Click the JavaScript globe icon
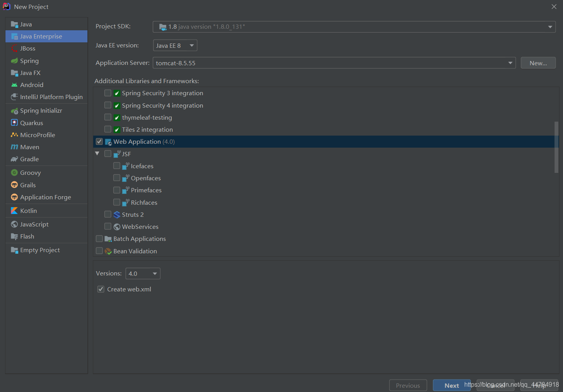The image size is (563, 392). point(14,225)
